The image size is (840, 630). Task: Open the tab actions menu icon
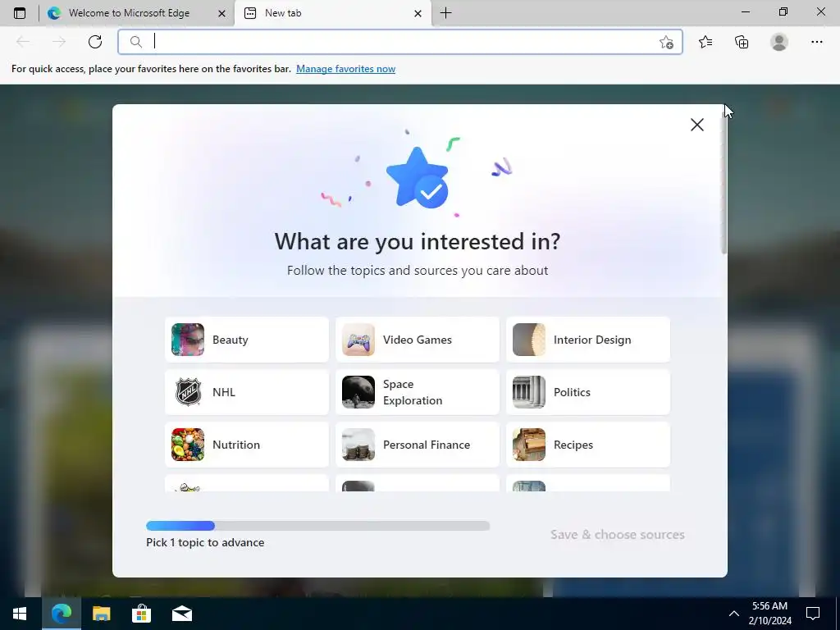click(20, 13)
